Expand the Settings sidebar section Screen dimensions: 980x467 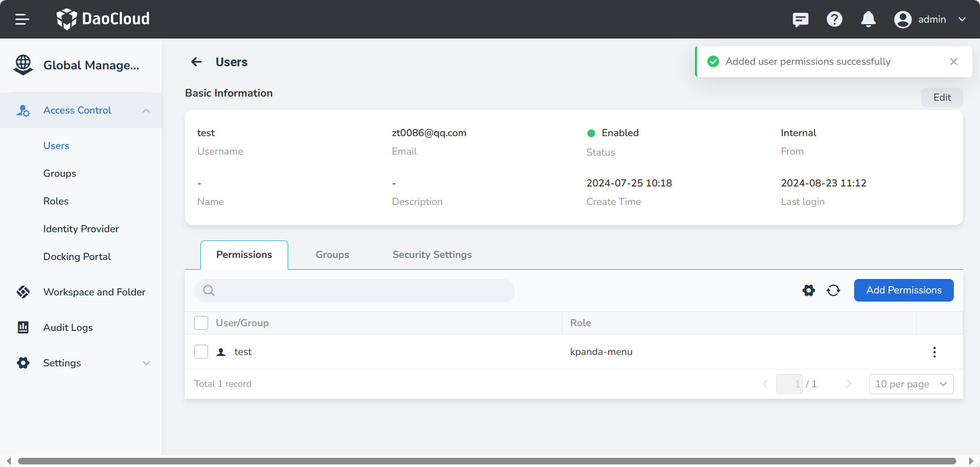pyautogui.click(x=146, y=363)
